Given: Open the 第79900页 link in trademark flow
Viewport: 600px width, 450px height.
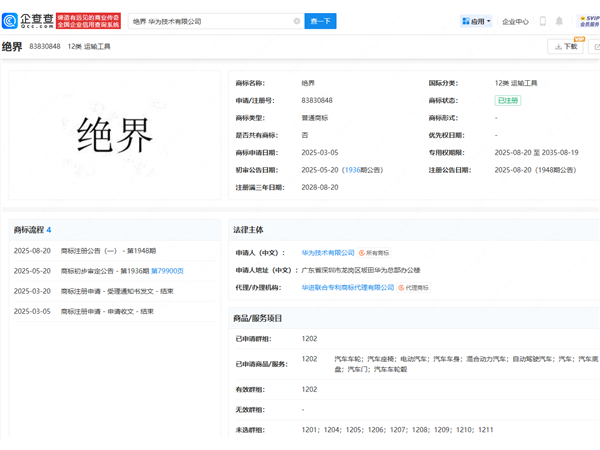Looking at the screenshot, I should pyautogui.click(x=167, y=271).
